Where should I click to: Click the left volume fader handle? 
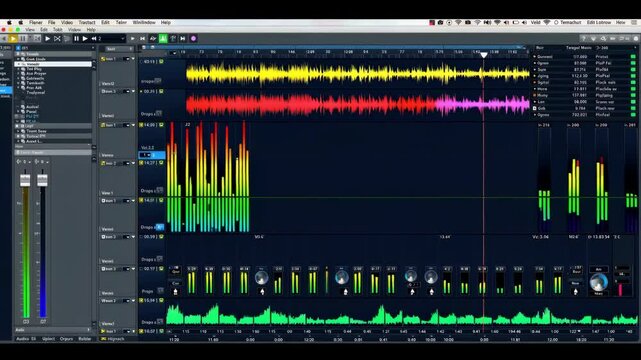[x=25, y=180]
